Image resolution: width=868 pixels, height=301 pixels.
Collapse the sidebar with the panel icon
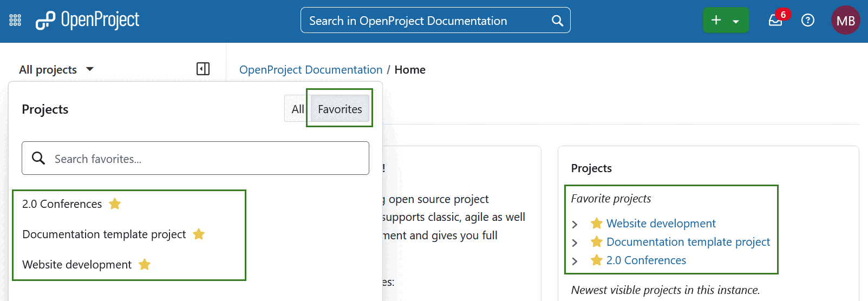(x=203, y=69)
